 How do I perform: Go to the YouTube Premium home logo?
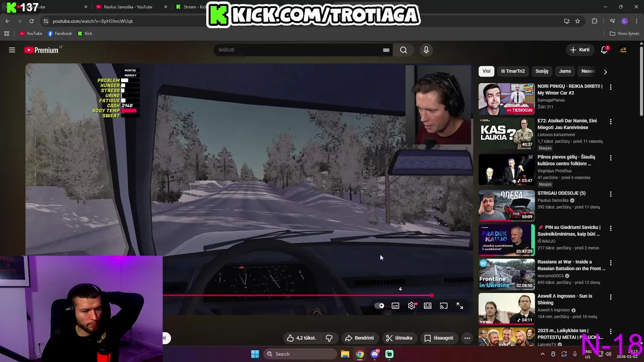(x=41, y=50)
